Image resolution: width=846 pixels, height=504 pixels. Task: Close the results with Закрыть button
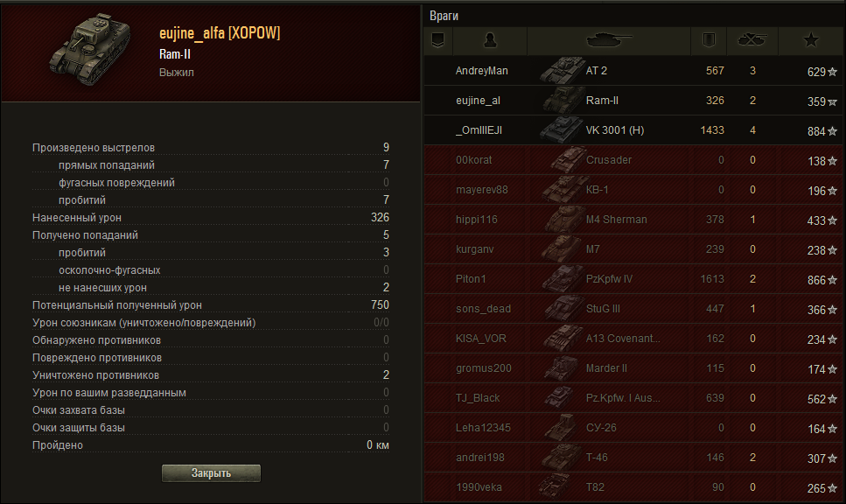coord(211,473)
